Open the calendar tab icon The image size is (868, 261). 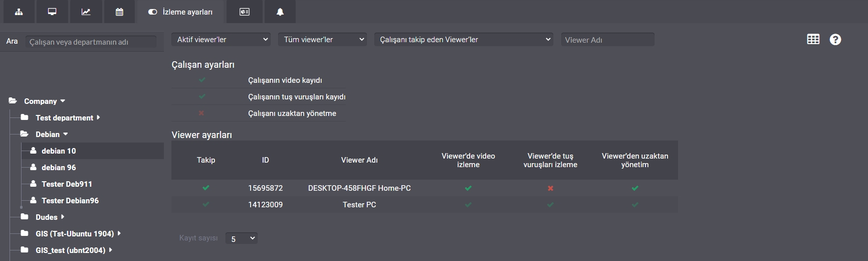(119, 12)
